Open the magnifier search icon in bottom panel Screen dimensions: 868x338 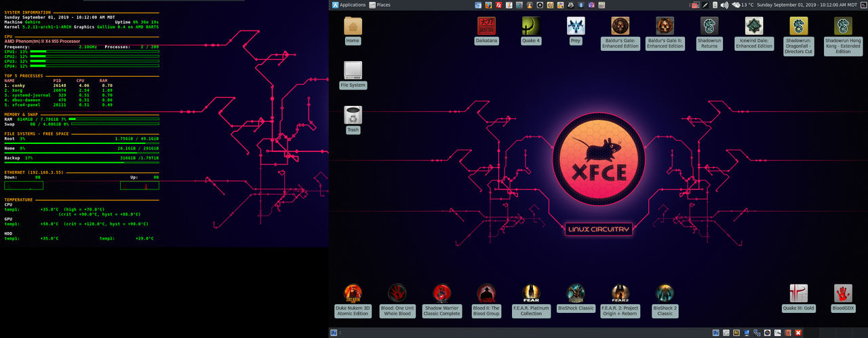pos(778,333)
